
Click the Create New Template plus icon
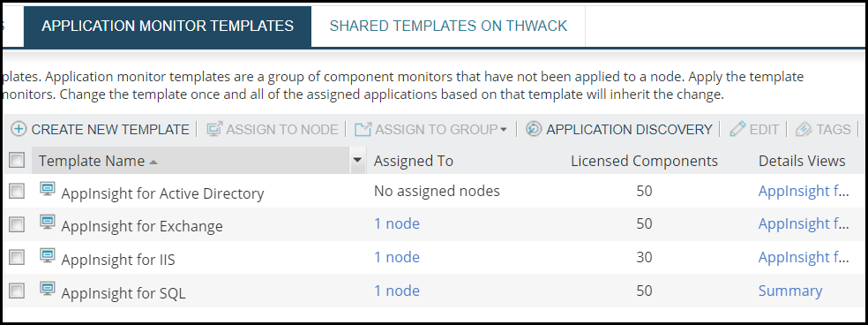click(19, 129)
